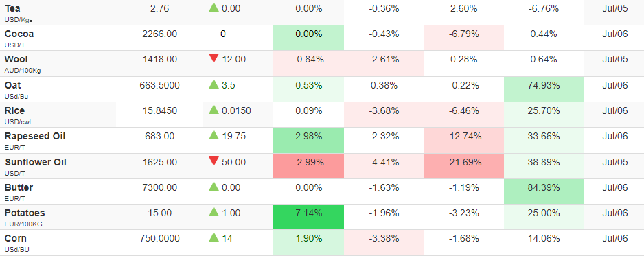Click the green up arrow in Tea row

click(214, 7)
